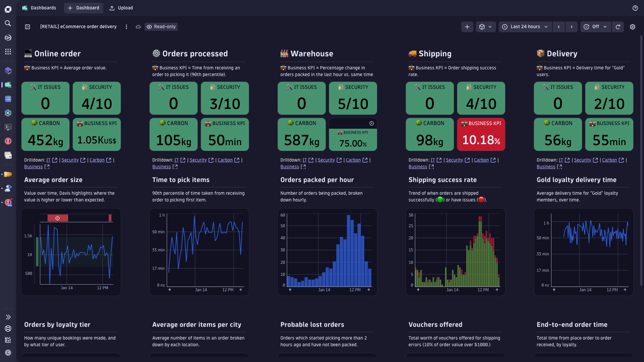
Task: Open search in left sidebar
Action: tap(8, 23)
